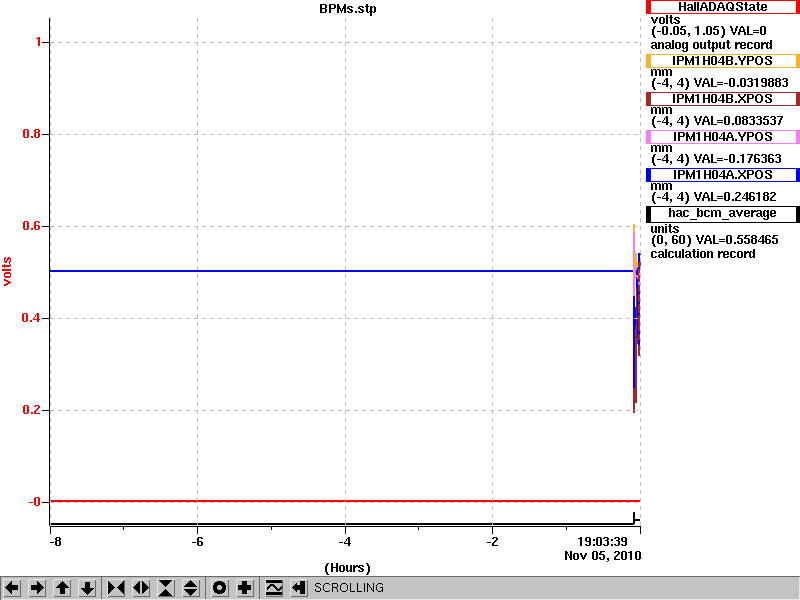Click the Y-axis tick label 0.6

tap(31, 226)
